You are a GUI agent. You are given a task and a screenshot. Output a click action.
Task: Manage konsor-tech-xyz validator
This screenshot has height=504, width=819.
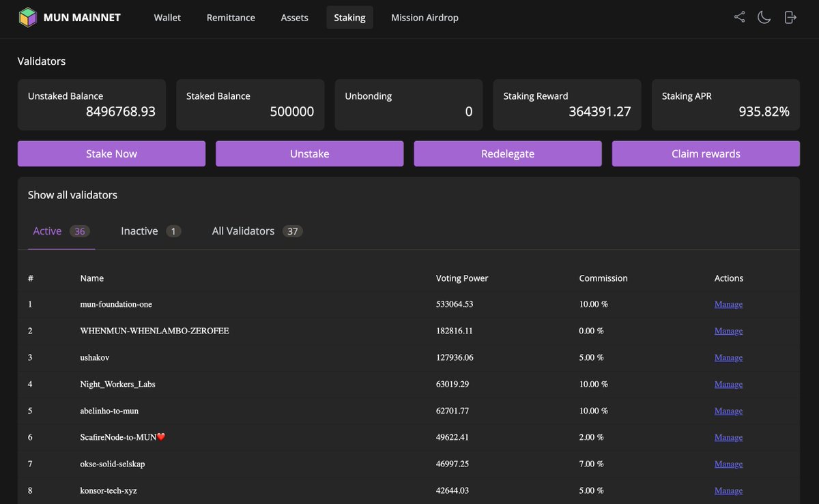pos(728,490)
